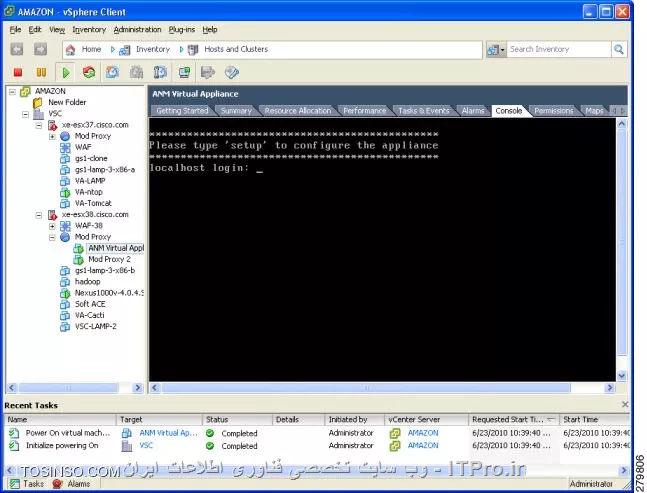The width and height of the screenshot is (647, 493).
Task: Collapse the xe-esx37.cisco.com host node
Action: [x=39, y=125]
